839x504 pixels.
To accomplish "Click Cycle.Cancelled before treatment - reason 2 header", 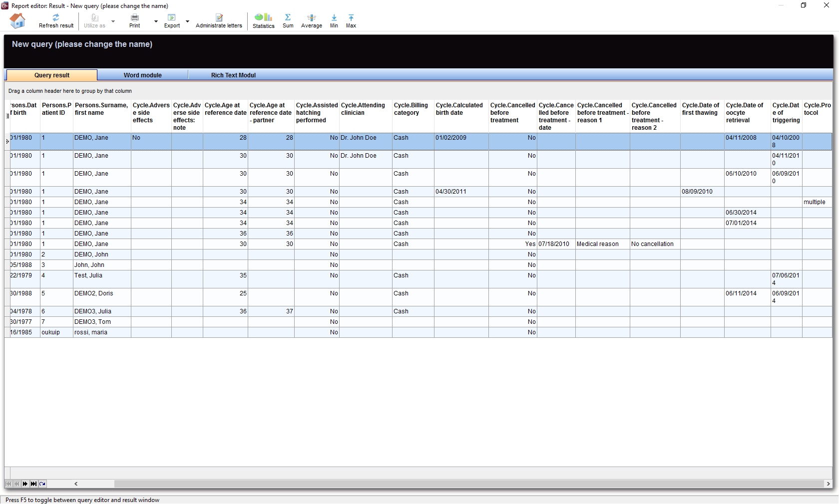I will (x=655, y=116).
